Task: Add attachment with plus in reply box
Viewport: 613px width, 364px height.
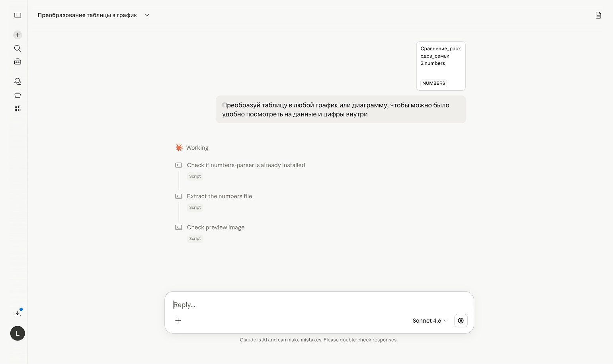Action: click(x=178, y=321)
